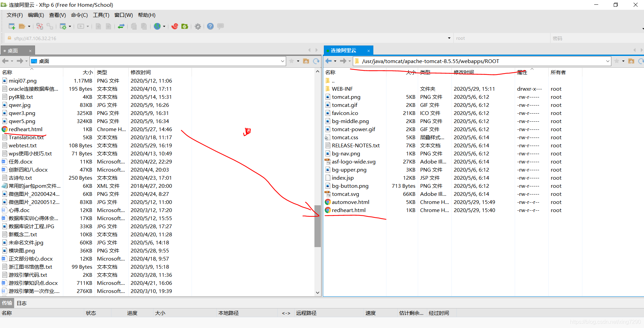Click the feedback speech bubble icon

click(x=221, y=26)
